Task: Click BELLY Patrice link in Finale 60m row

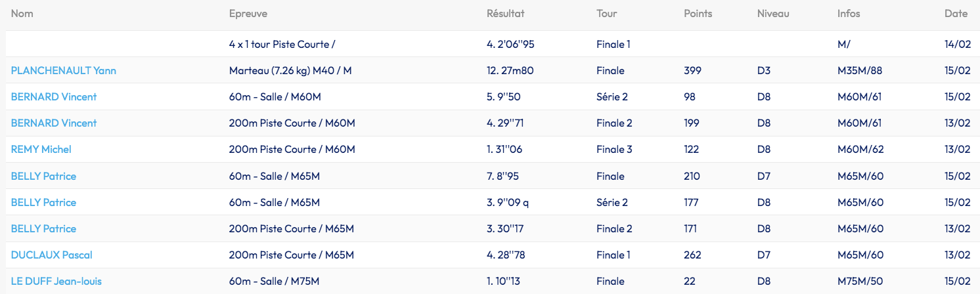Action: pyautogui.click(x=43, y=177)
